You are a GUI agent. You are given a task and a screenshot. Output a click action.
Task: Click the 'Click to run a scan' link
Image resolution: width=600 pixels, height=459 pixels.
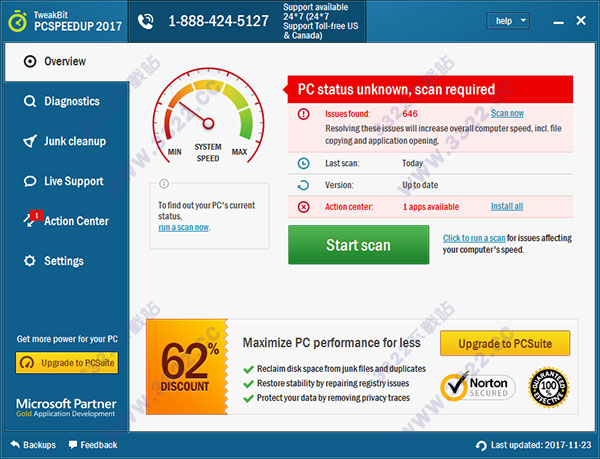(x=474, y=238)
